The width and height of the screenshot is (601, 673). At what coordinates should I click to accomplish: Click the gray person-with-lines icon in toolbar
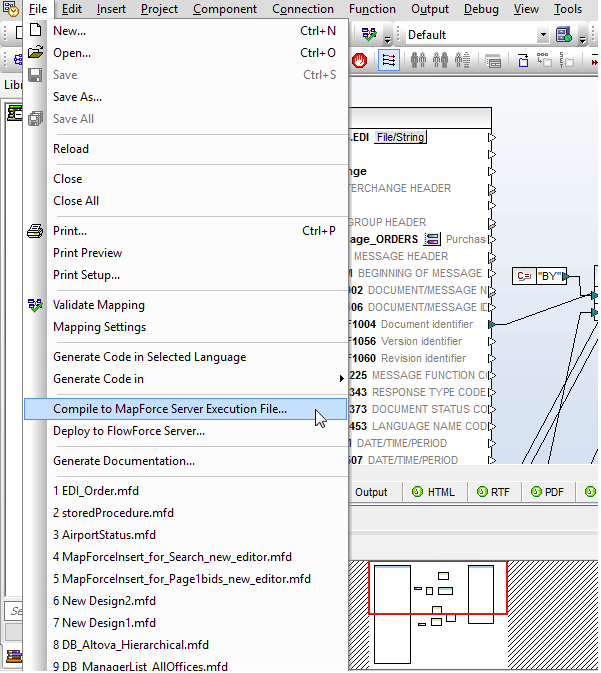pyautogui.click(x=462, y=61)
